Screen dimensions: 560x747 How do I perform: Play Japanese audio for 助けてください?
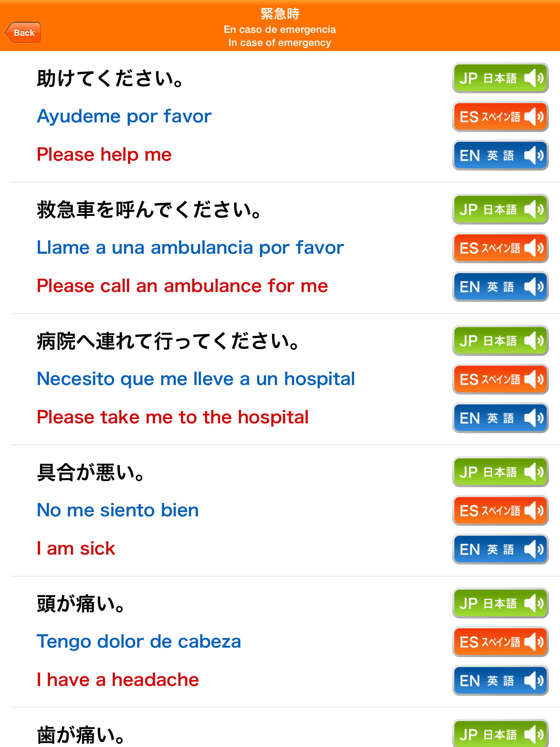(x=500, y=78)
